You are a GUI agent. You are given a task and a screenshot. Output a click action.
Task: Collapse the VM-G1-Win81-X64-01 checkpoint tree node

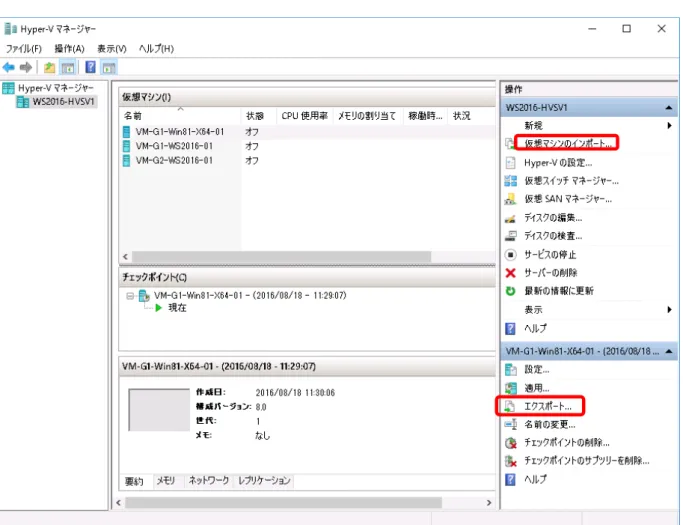click(x=130, y=296)
